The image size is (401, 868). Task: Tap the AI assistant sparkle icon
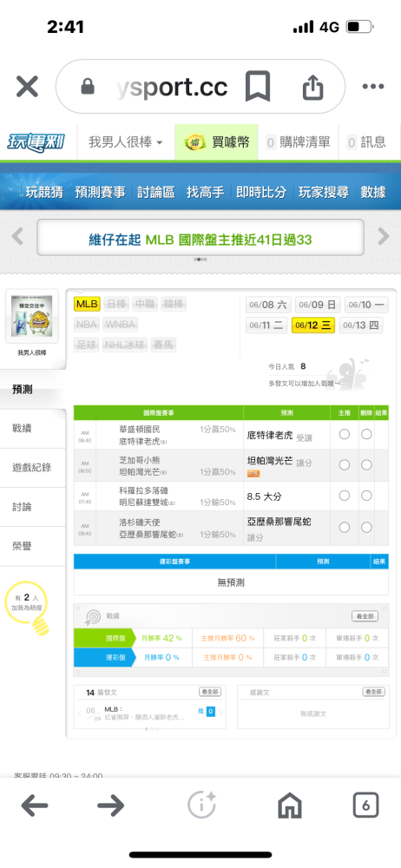tap(201, 805)
